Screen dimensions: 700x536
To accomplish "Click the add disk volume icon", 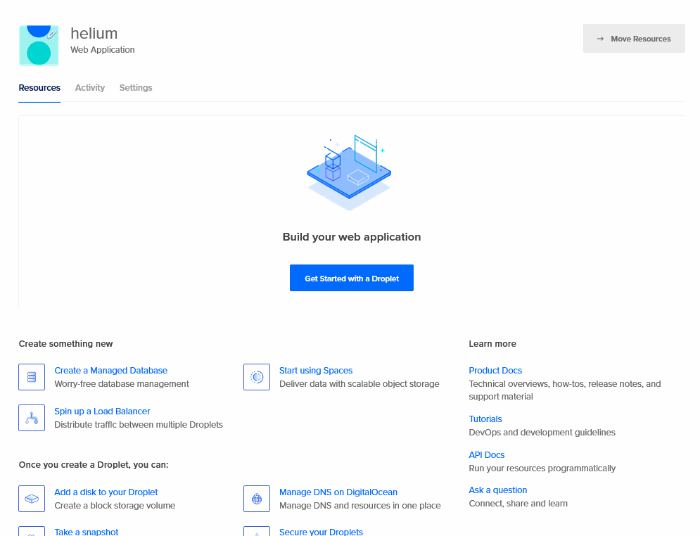I will click(x=32, y=498).
